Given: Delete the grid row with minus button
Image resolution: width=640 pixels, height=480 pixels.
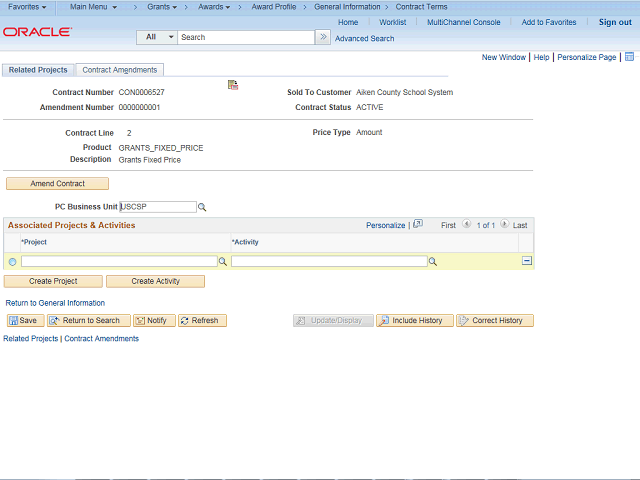Looking at the screenshot, I should [x=527, y=261].
